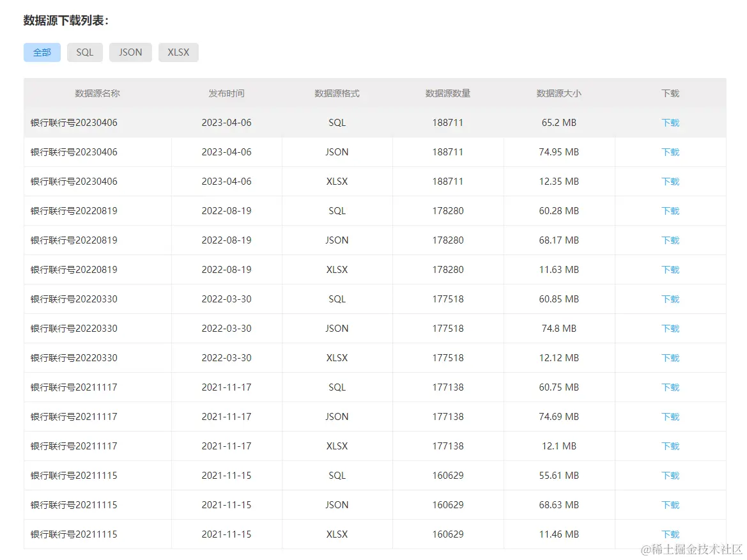The image size is (747, 560).
Task: Click the 数据源下载列表 heading
Action: click(66, 20)
